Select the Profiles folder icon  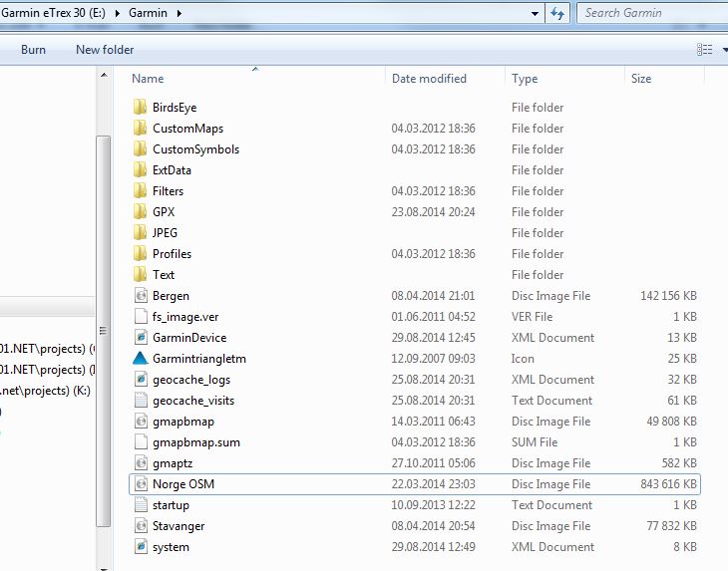click(140, 253)
